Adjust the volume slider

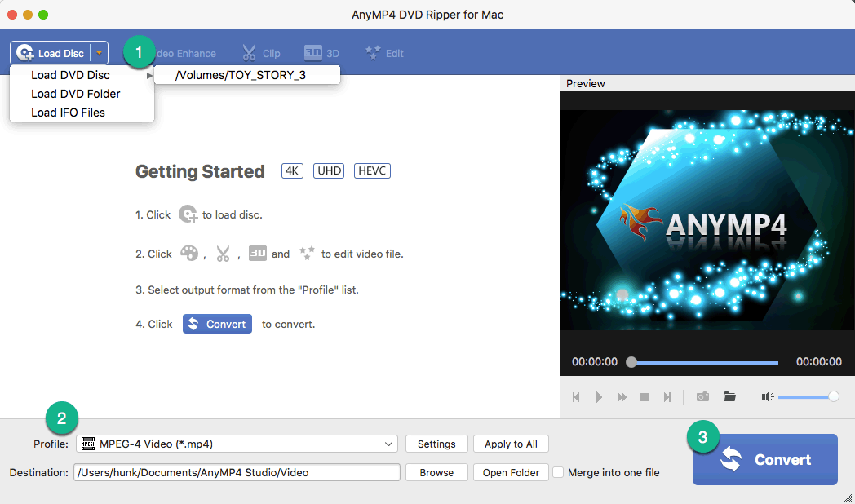click(808, 396)
